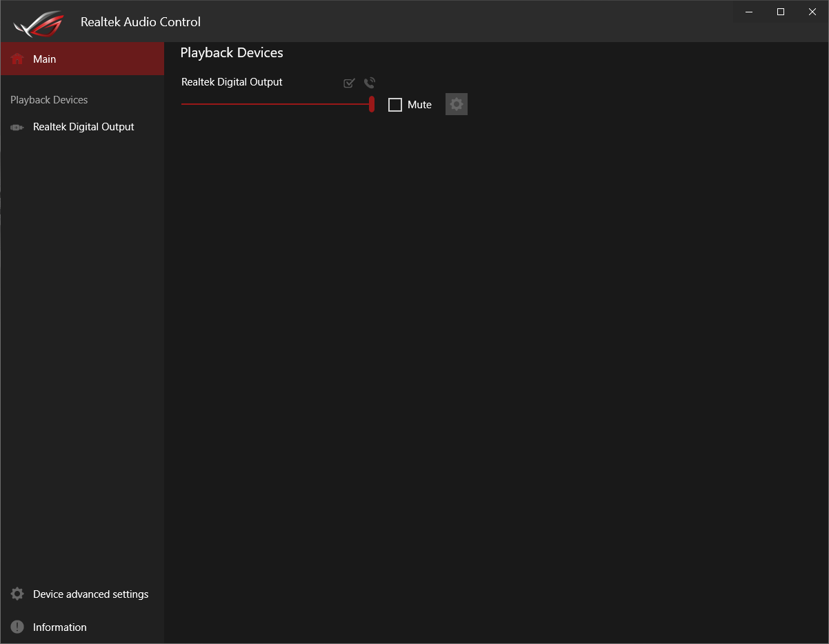Click the home icon next to Main

(x=17, y=59)
